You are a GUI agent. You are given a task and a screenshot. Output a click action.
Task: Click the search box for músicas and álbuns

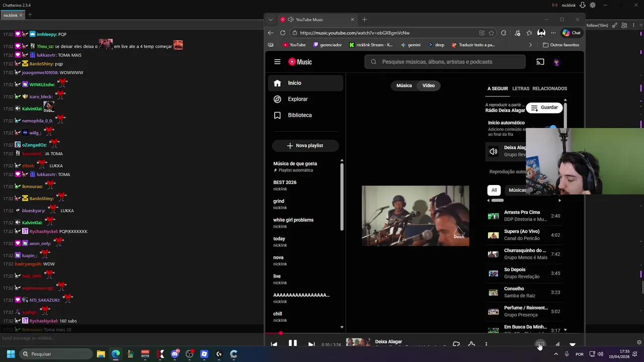[x=445, y=62]
